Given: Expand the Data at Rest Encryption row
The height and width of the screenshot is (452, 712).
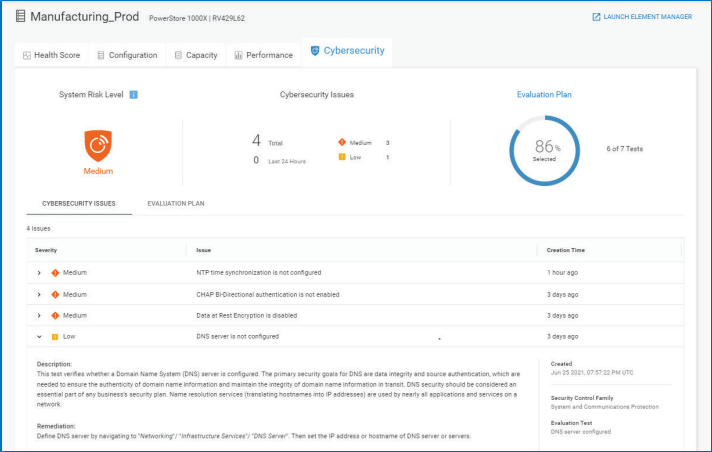Looking at the screenshot, I should [39, 316].
